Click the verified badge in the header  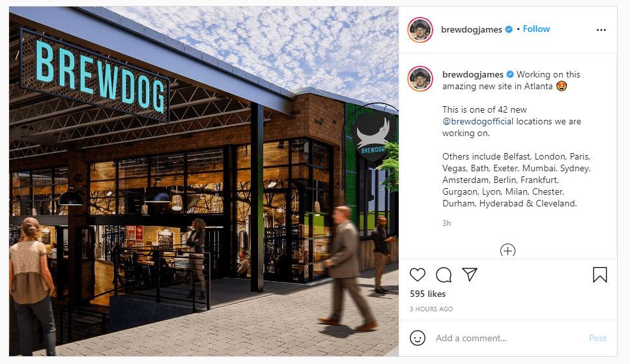click(x=509, y=29)
